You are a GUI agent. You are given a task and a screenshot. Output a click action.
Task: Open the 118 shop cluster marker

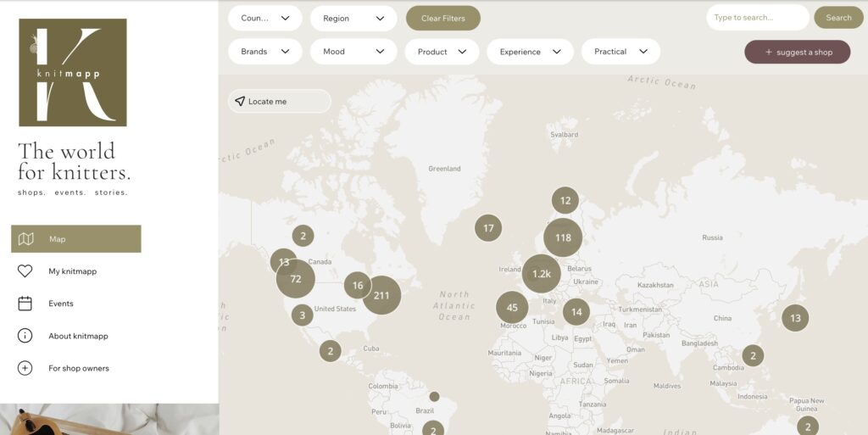point(563,237)
